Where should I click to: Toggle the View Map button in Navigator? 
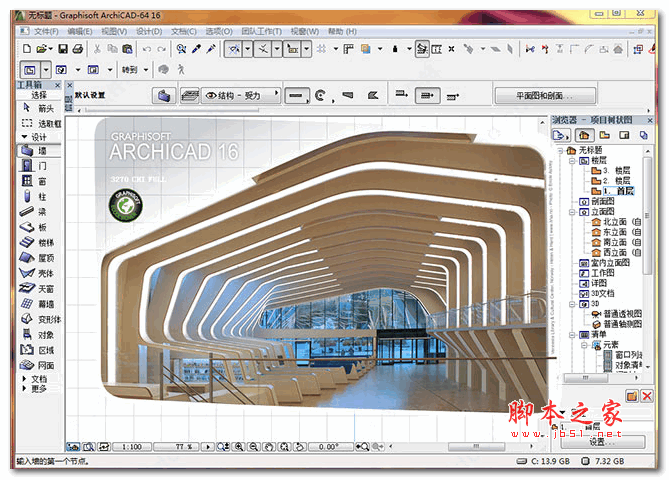(x=604, y=136)
